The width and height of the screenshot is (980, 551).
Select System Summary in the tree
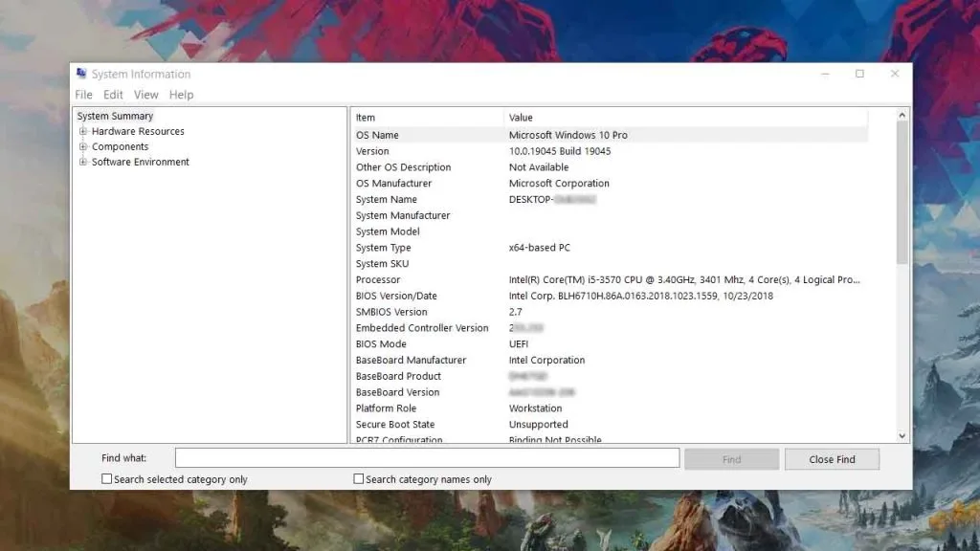(x=115, y=116)
